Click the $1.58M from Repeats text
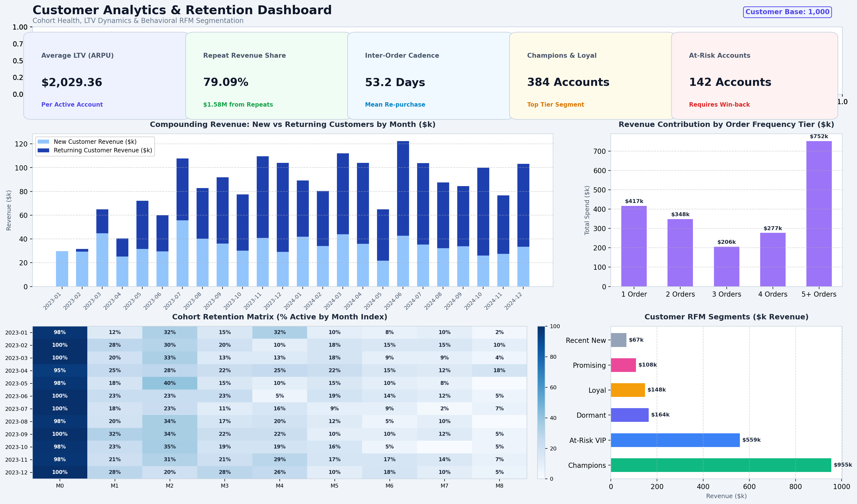This screenshot has width=857, height=504. 238,104
